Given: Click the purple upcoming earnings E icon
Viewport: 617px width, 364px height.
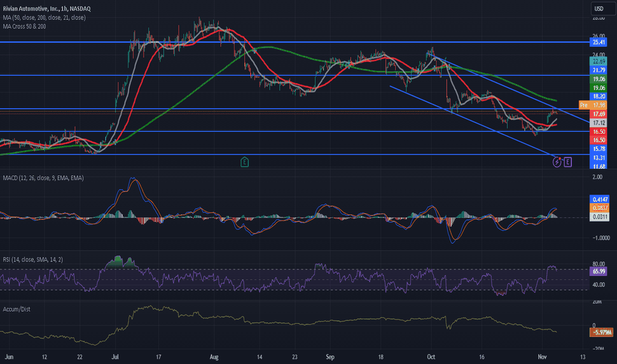Looking at the screenshot, I should [x=567, y=161].
